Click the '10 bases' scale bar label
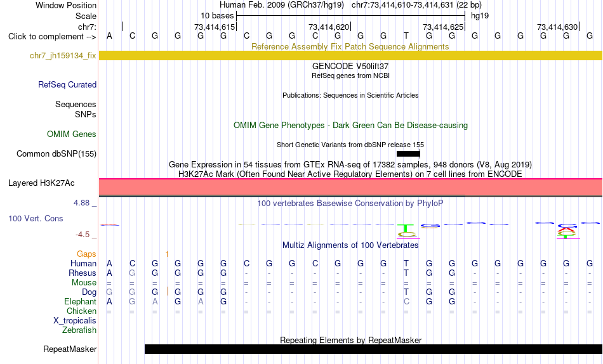The height and width of the screenshot is (364, 603). (x=217, y=16)
